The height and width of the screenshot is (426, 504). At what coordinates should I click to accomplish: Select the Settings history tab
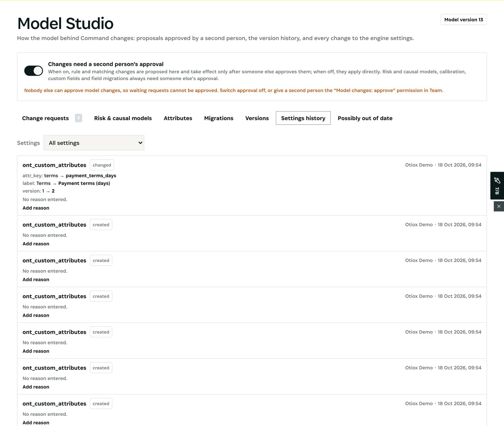303,118
